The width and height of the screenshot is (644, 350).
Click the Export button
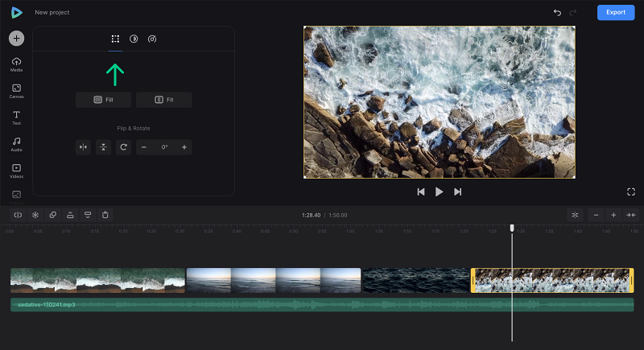point(616,12)
